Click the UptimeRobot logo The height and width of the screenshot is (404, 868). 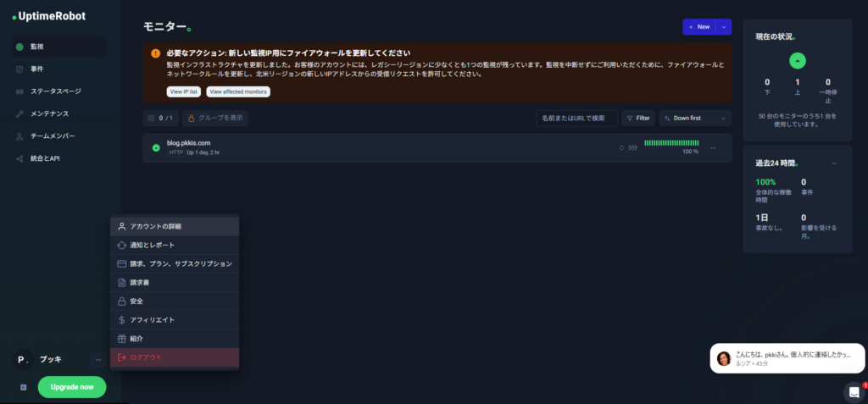tap(48, 17)
